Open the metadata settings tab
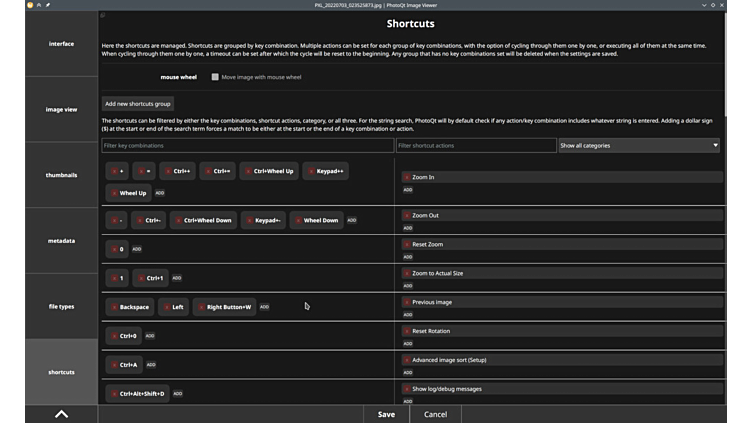 61,241
